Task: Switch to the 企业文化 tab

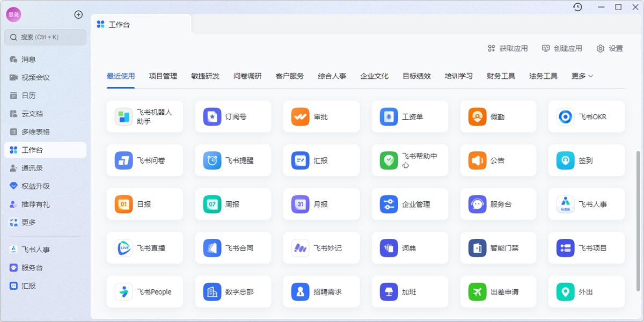Action: coord(374,76)
